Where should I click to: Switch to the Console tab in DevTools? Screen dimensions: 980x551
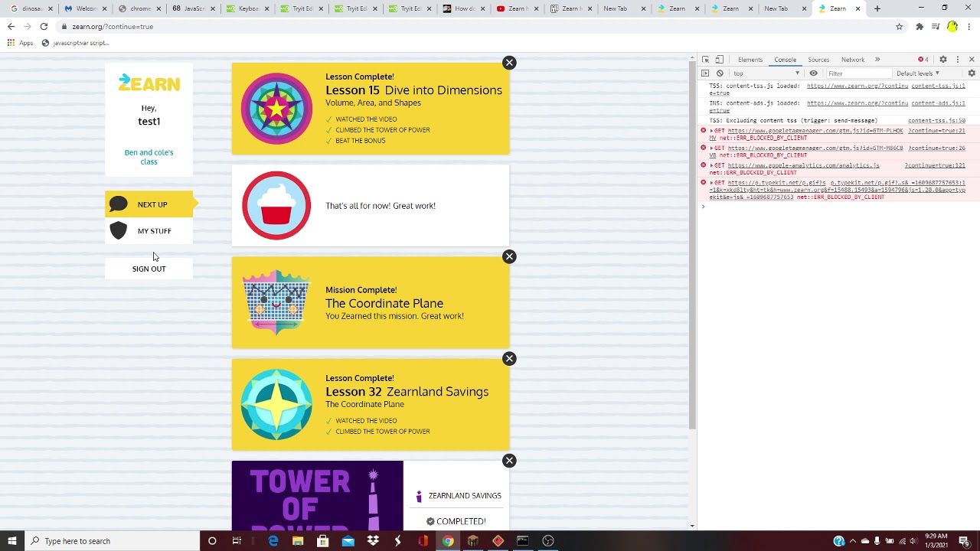point(785,60)
